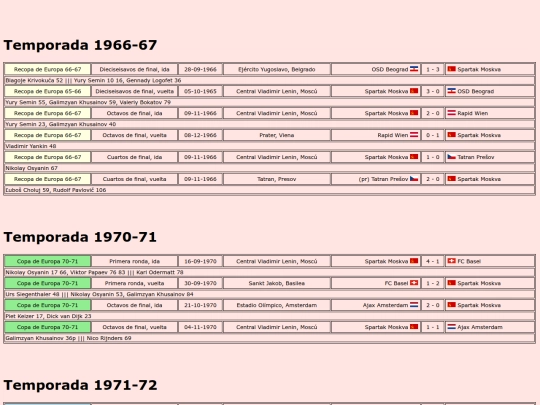The image size is (540, 405).
Task: Click Yugoslav flag beside OSD Beograd, 28-09-1966 match
Action: coord(414,69)
